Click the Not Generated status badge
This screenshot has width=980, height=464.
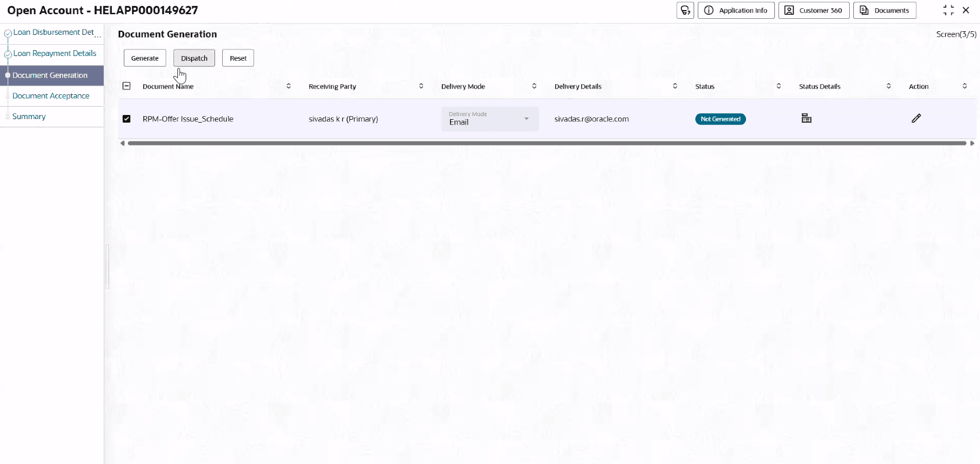click(x=720, y=119)
